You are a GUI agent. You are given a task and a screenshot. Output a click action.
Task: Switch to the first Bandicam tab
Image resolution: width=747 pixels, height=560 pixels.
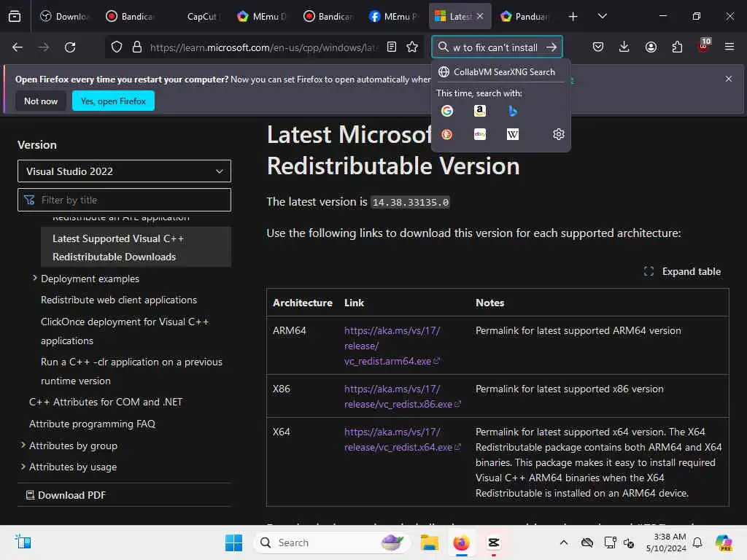click(x=131, y=17)
